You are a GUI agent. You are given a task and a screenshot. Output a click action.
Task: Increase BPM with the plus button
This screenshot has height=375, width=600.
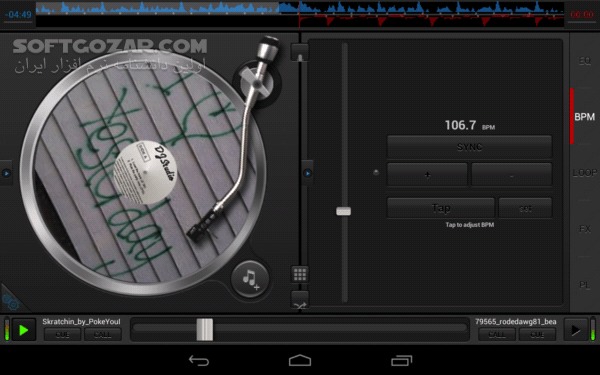coord(427,174)
